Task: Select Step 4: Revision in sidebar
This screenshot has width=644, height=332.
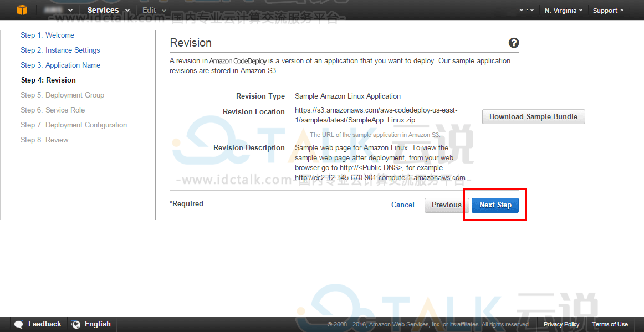Action: 48,80
